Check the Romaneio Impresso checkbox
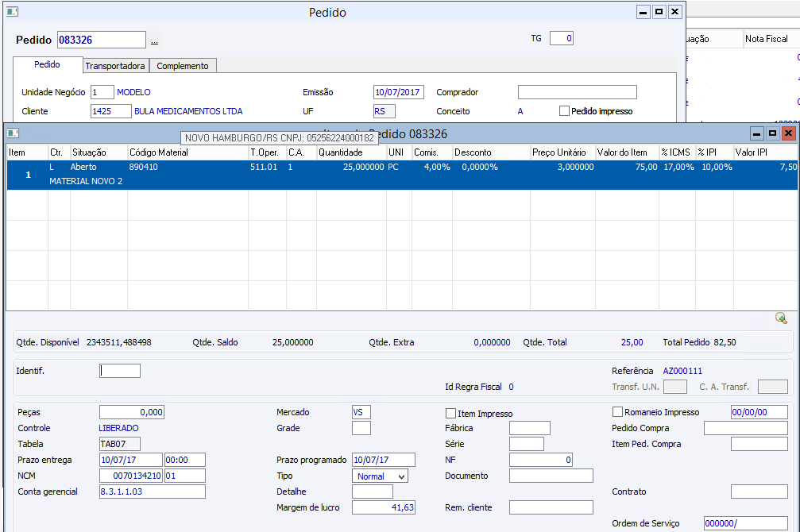800x532 pixels. coord(618,412)
